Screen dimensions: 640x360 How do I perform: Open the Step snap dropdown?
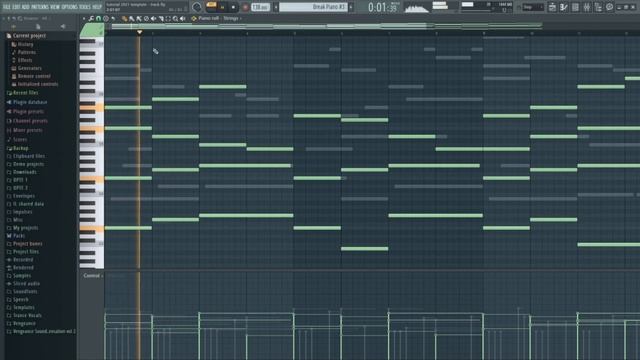coord(533,7)
